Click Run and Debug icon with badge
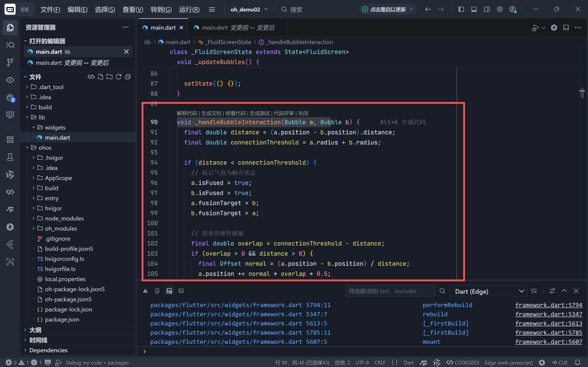Image resolution: width=588 pixels, height=367 pixels. 10,98
